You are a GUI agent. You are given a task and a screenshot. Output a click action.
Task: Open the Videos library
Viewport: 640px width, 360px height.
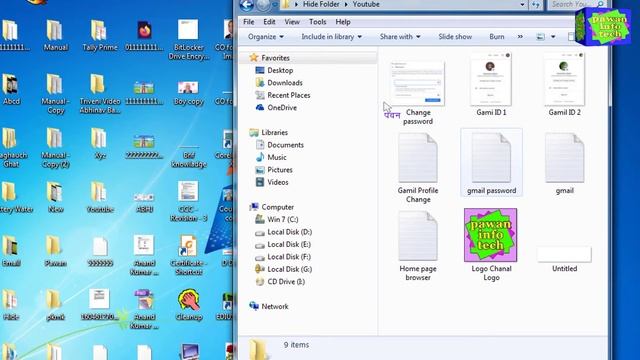278,182
